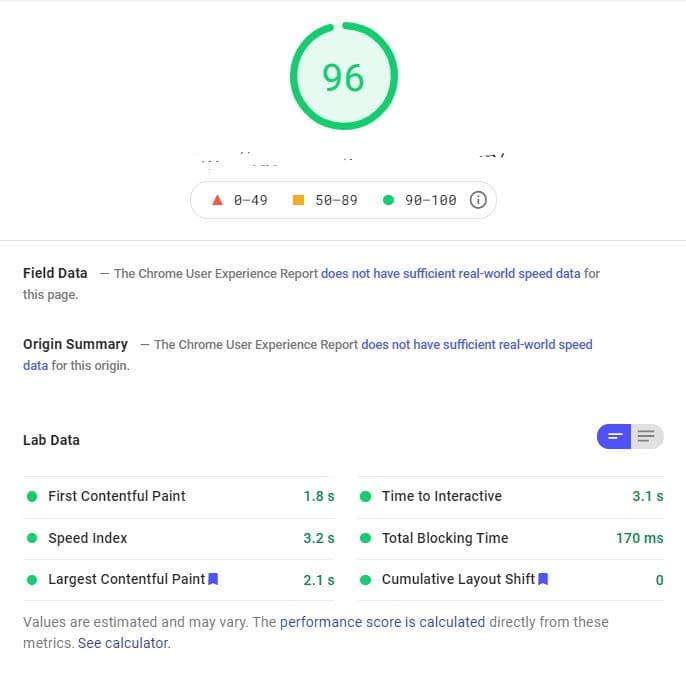Click the Cumulative Layout Shift label
The width and height of the screenshot is (686, 673).
(458, 579)
